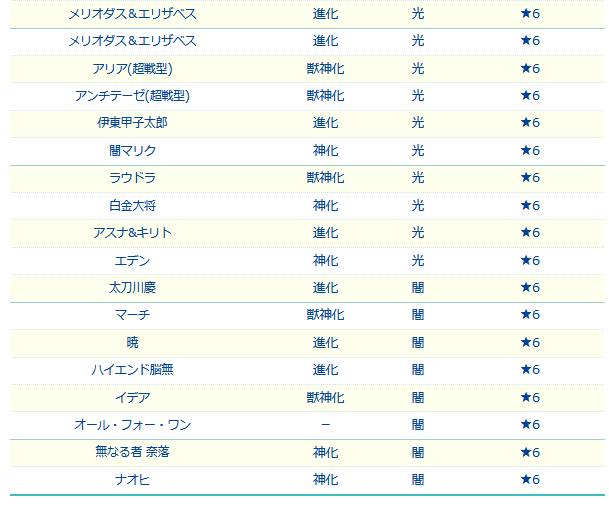Click the アスナ&キリト link
609x511 pixels.
[132, 233]
